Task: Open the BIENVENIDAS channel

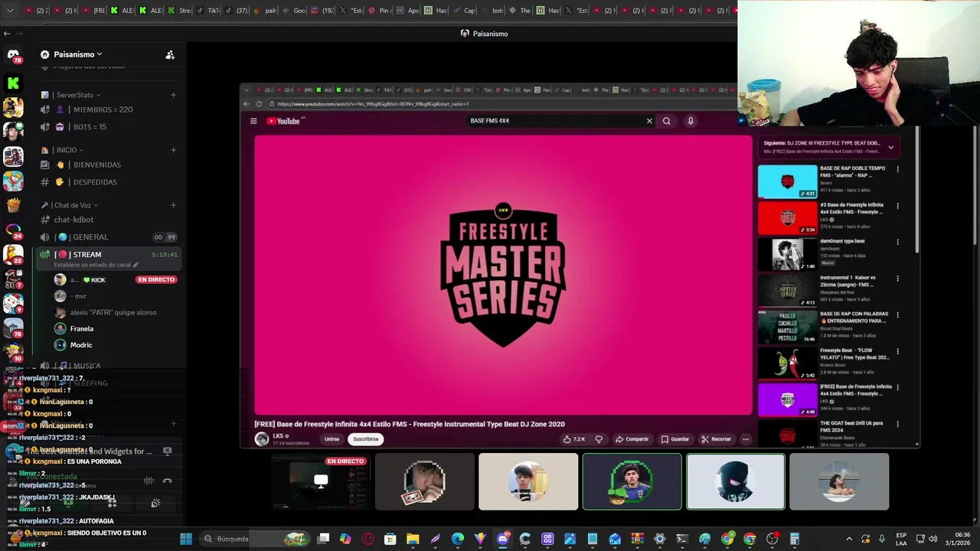Action: pos(108,165)
